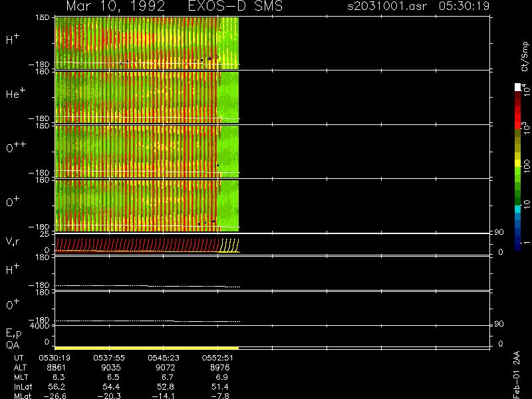Click the 'Ct/Smp' color bar label
Viewport: 532px width, 399px height.
[x=525, y=57]
